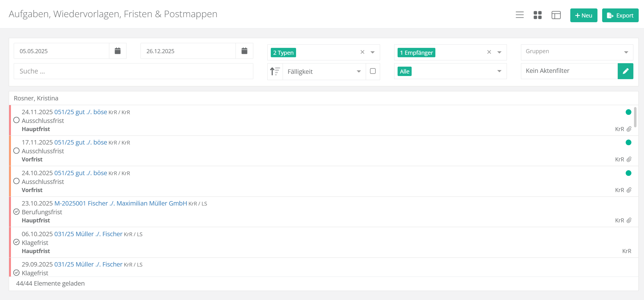Image resolution: width=644 pixels, height=300 pixels.
Task: Tick the checkbox beside Fälligkeit sorting
Action: (373, 71)
